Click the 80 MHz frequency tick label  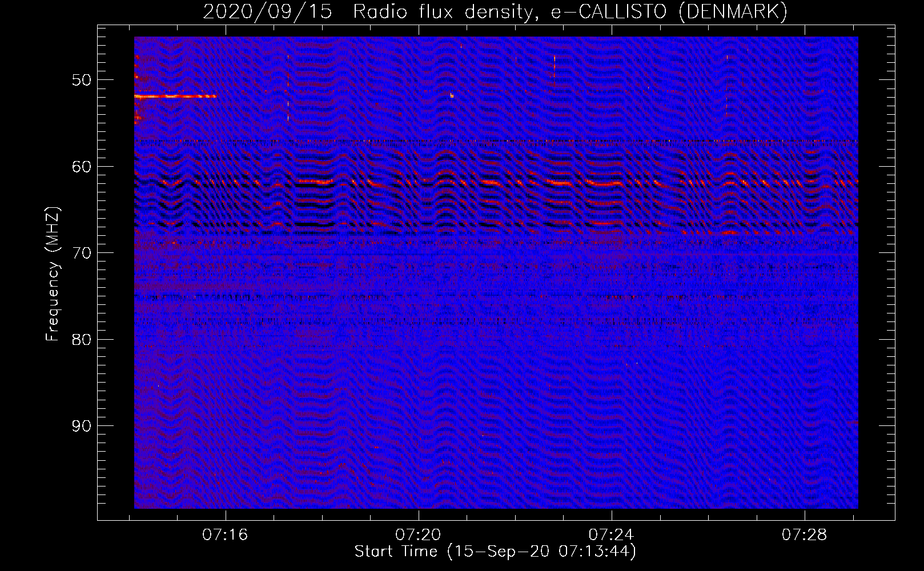82,340
